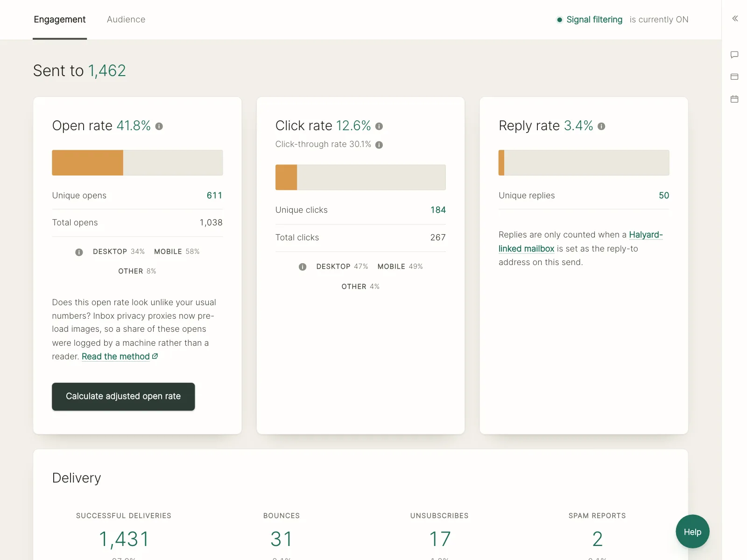
Task: Open the Signal filtering link
Action: click(x=594, y=20)
